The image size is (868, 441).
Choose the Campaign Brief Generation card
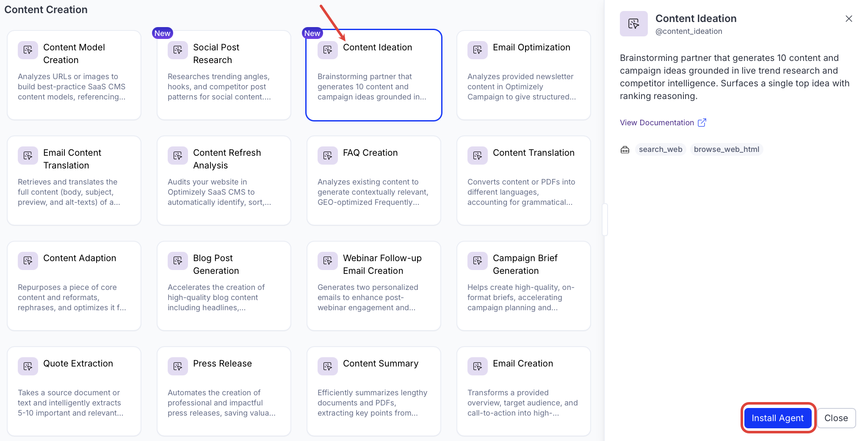[523, 286]
